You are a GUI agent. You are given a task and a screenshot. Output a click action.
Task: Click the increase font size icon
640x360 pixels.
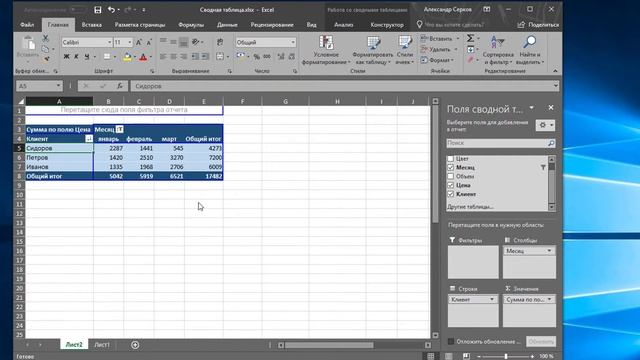(x=139, y=42)
